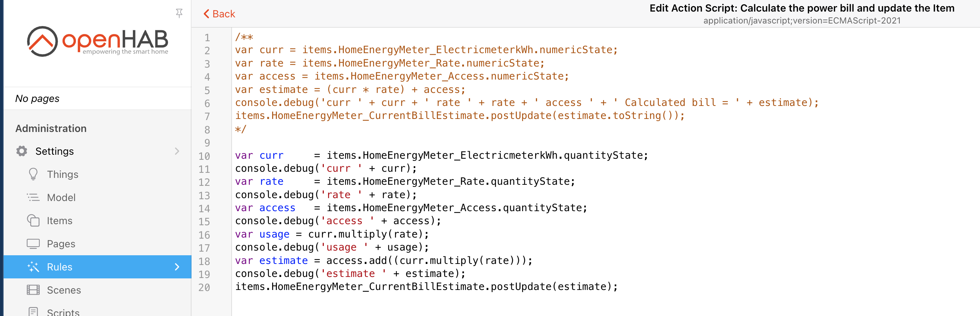The image size is (980, 316).
Task: Go back using the Back link
Action: pos(223,14)
